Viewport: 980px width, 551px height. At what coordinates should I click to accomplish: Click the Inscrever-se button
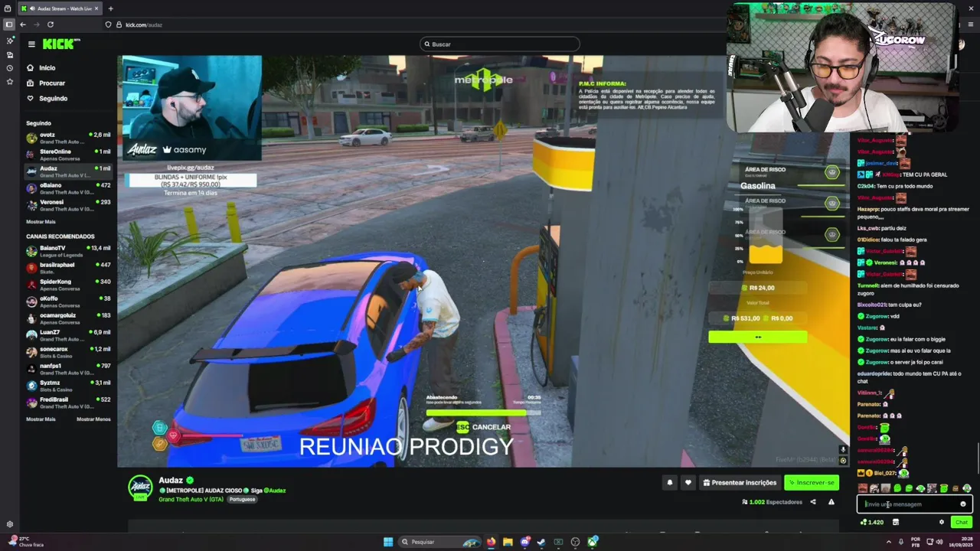coord(811,483)
